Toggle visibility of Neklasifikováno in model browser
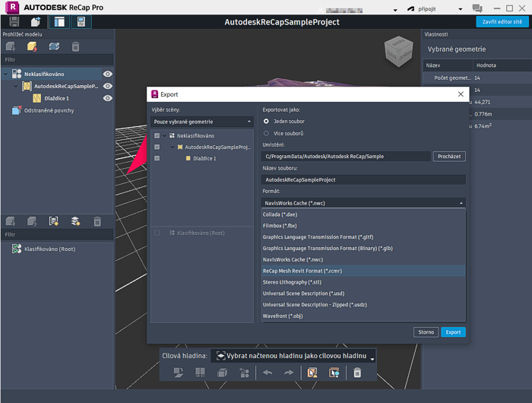 coord(108,74)
